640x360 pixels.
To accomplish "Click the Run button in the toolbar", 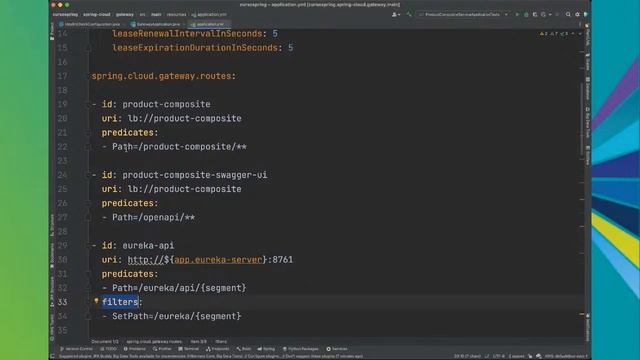I will point(517,14).
